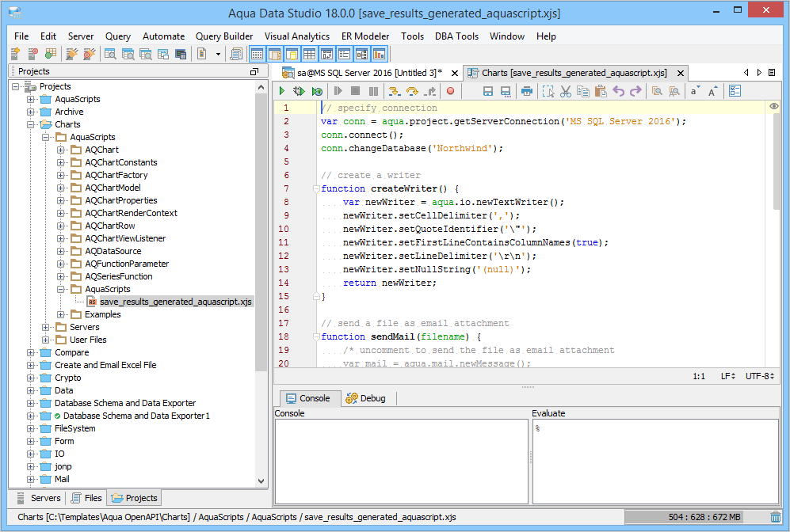Collapse the Charts project folder
790x532 pixels.
[x=31, y=124]
